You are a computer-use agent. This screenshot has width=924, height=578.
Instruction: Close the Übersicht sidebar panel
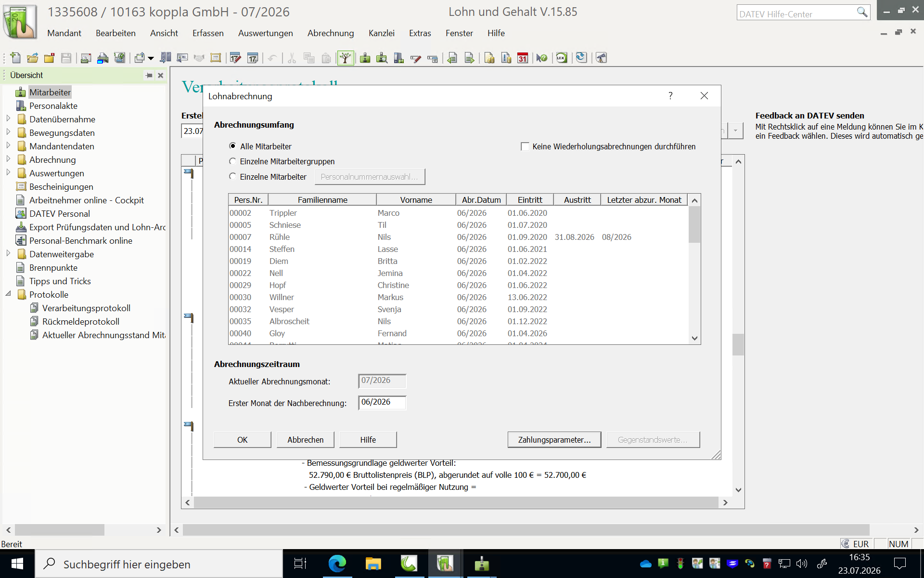161,76
